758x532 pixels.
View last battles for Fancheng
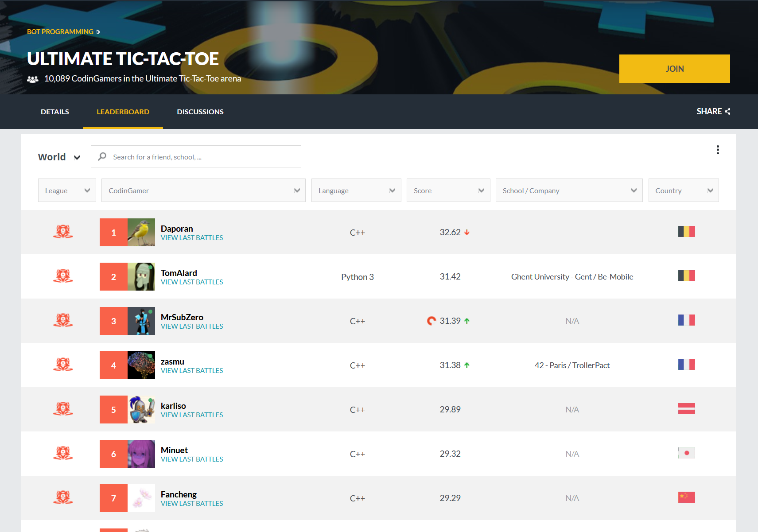coord(192,504)
